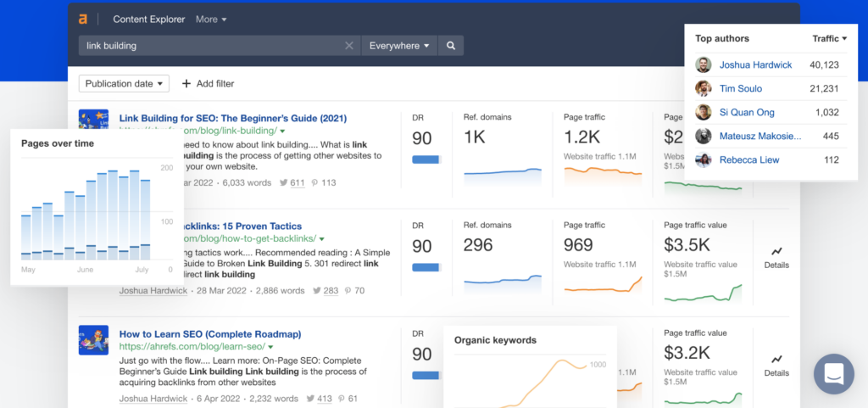This screenshot has height=408, width=868.
Task: Clear the link building search text
Action: 348,46
